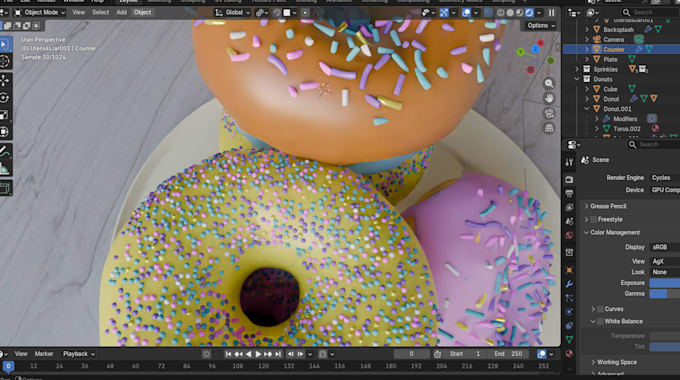Play the animation forward

click(x=258, y=354)
